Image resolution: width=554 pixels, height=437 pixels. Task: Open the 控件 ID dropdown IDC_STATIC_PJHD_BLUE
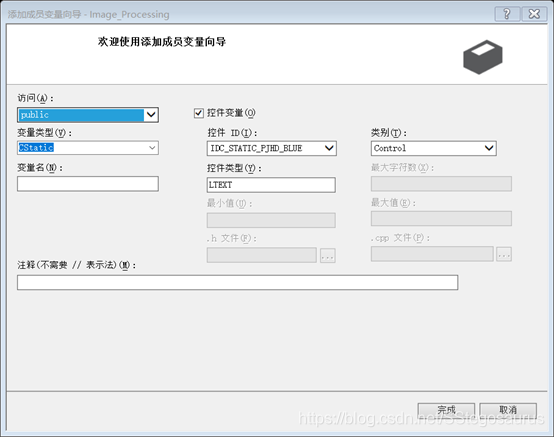(271, 148)
